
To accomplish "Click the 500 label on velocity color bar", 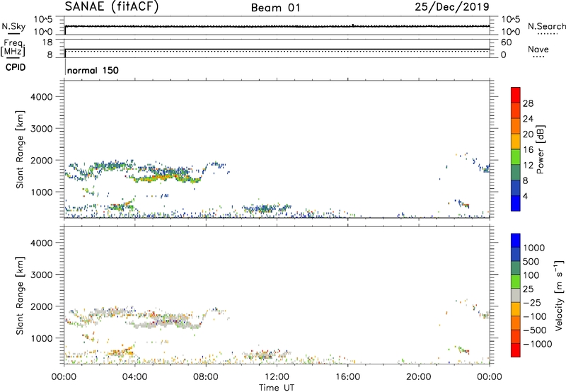I will (x=531, y=261).
